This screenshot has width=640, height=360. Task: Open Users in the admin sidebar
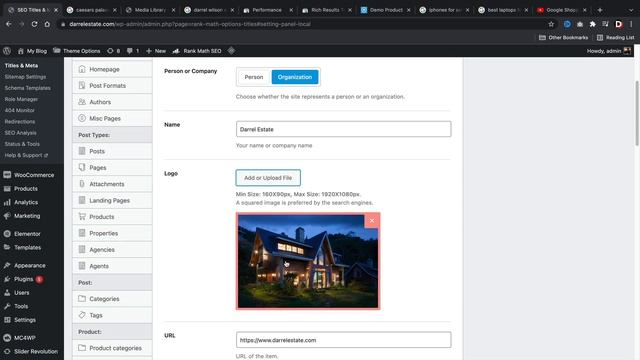tap(32, 293)
